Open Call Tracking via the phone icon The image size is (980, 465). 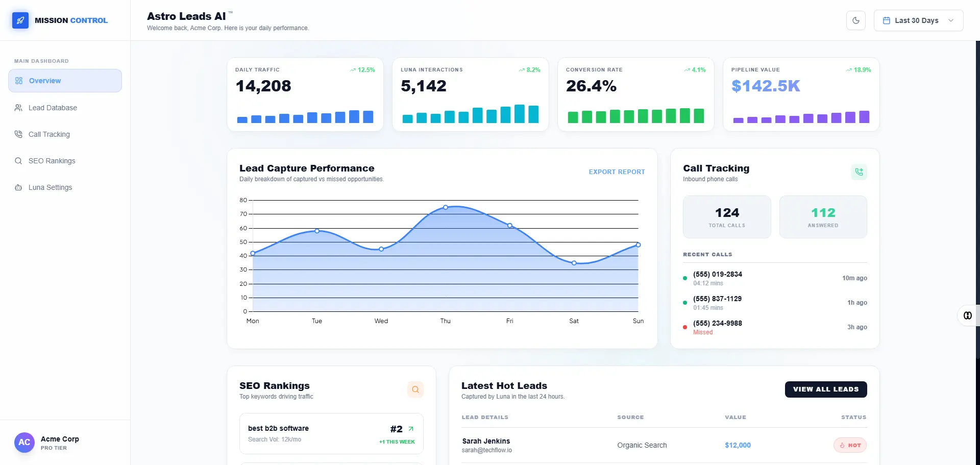coord(18,134)
